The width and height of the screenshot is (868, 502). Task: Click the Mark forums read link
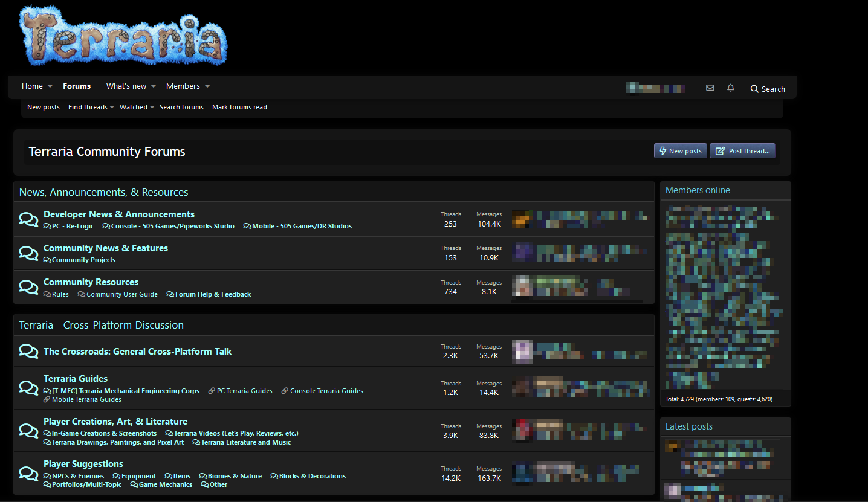[239, 107]
